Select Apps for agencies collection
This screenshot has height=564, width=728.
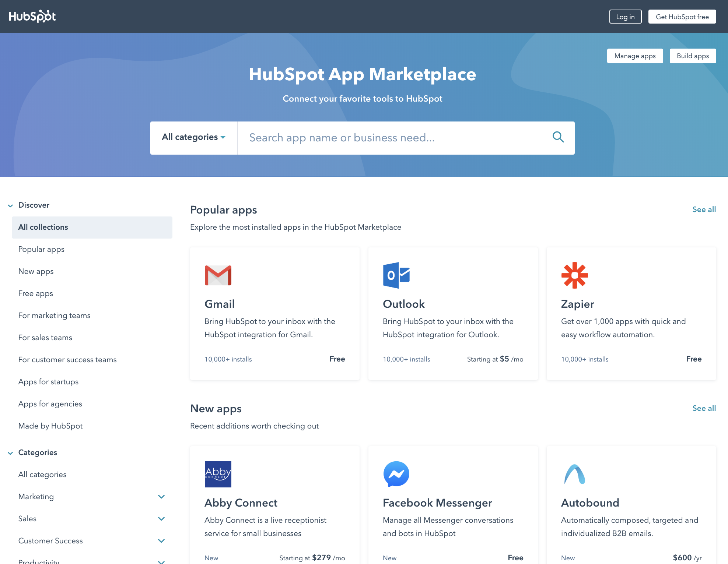click(x=50, y=404)
